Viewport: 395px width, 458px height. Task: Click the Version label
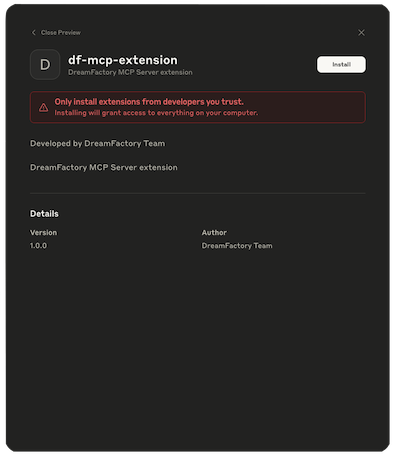(43, 233)
